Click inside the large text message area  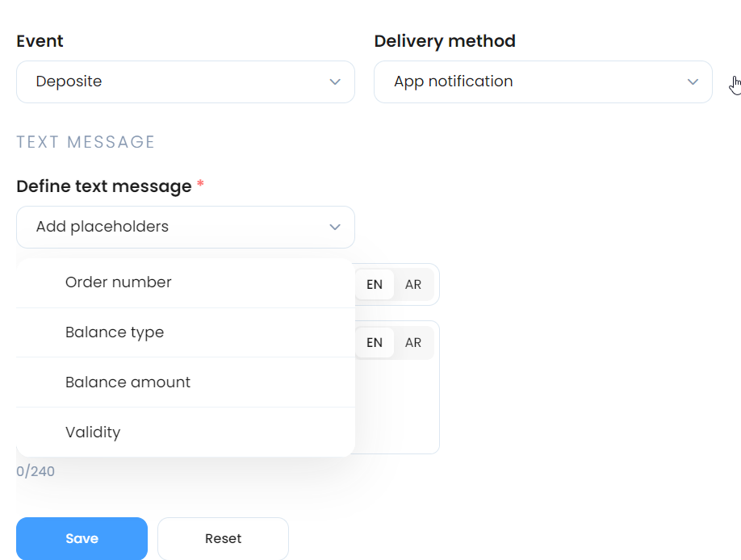(397, 407)
